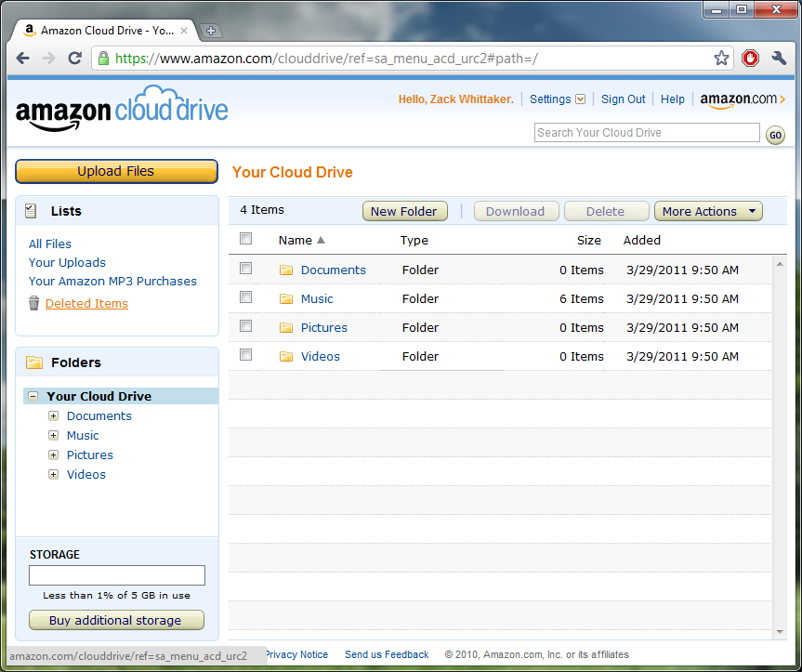802x672 pixels.
Task: Open Deleted Items list
Action: (86, 303)
